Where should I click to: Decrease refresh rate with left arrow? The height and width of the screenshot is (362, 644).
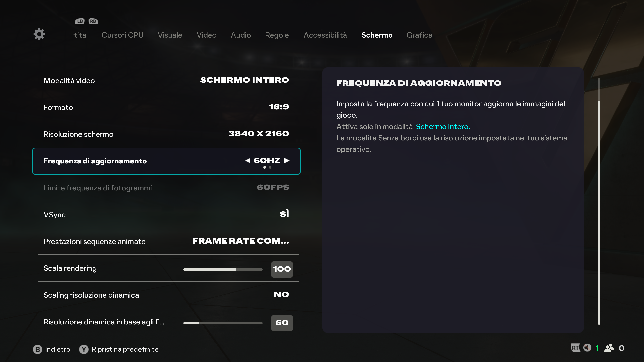[248, 160]
